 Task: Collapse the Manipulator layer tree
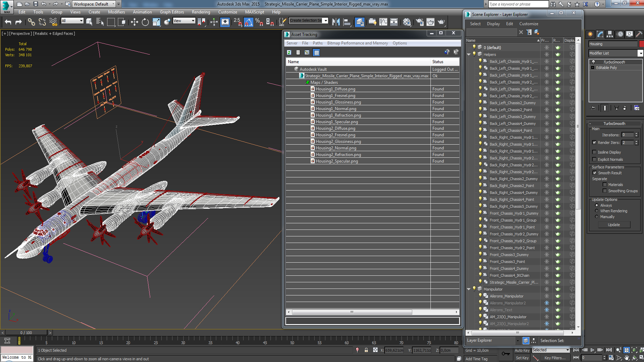[x=469, y=289]
